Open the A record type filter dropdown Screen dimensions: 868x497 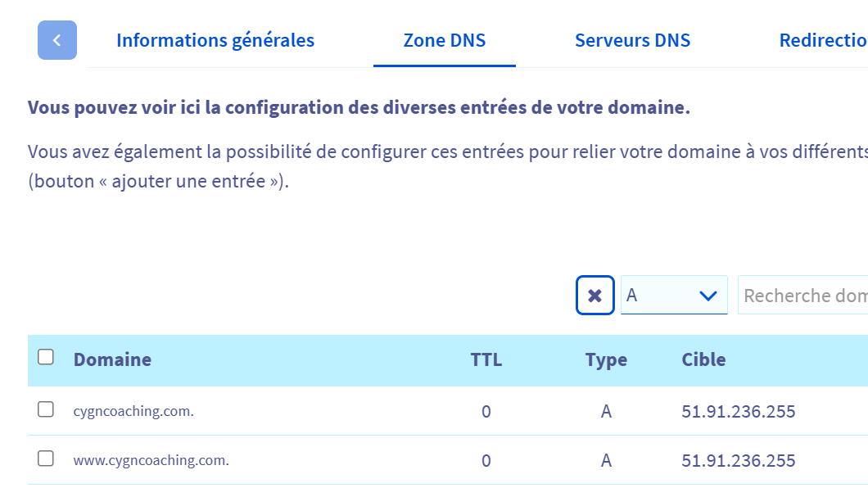(674, 296)
